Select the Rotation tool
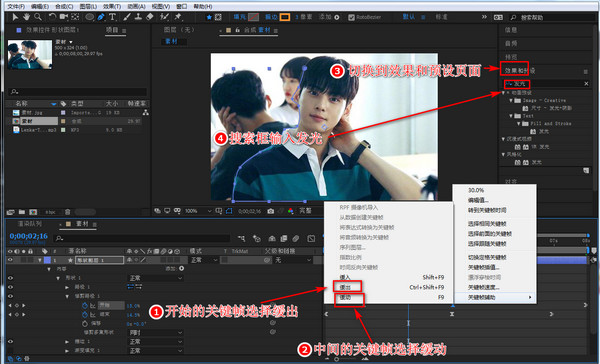The height and width of the screenshot is (364, 600). click(52, 17)
